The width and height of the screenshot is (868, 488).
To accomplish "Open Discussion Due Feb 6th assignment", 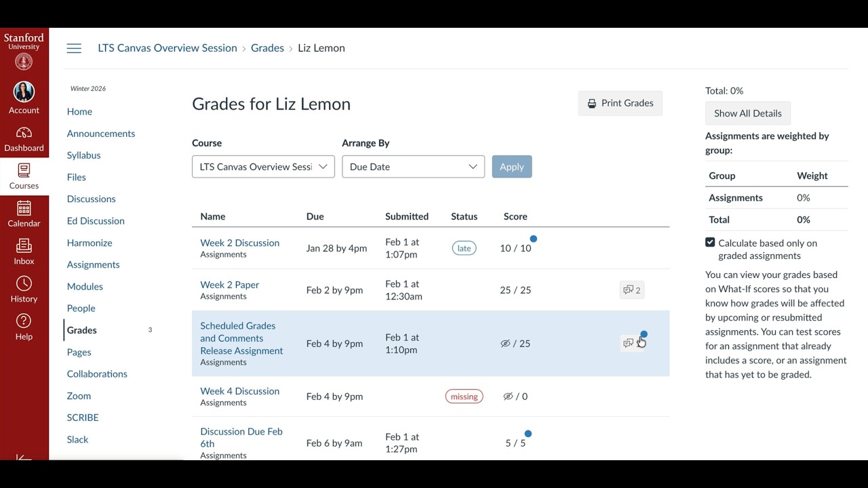I will [241, 437].
